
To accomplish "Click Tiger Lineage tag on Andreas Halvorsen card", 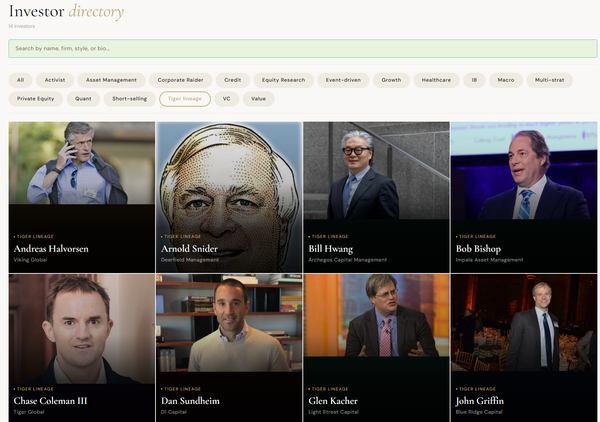I will point(34,236).
